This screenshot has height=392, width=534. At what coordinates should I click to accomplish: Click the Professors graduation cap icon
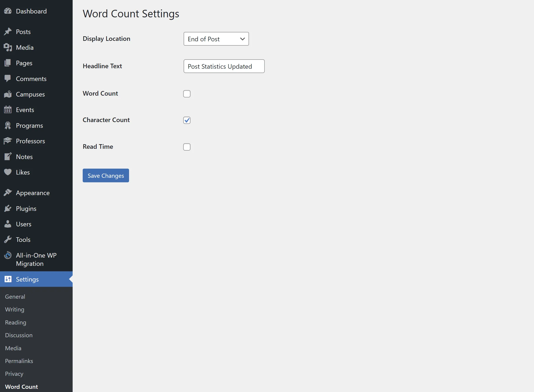[x=8, y=141]
